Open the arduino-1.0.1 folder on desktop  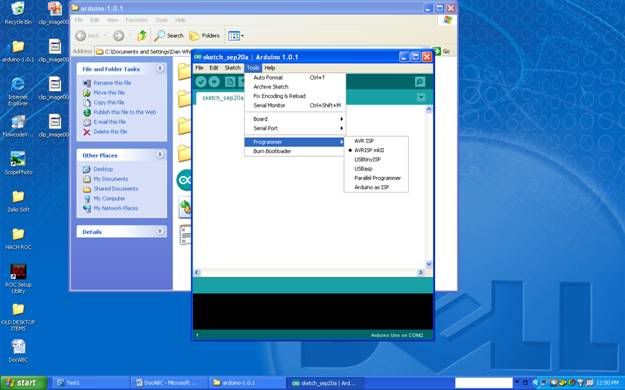(x=18, y=51)
